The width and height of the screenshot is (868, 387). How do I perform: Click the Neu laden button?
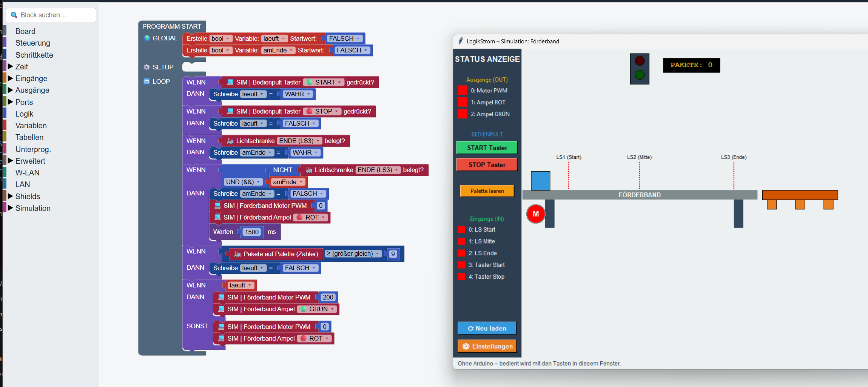pos(487,328)
